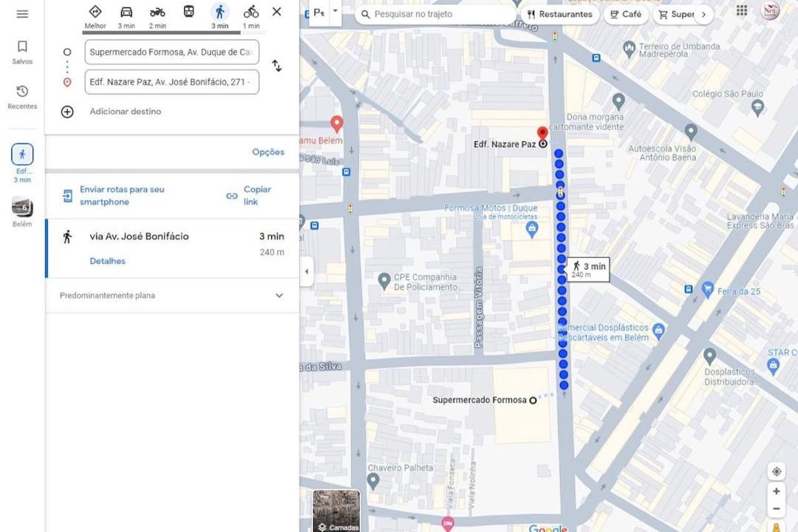Click the Edf. Nazare Paz red pin

tap(542, 134)
